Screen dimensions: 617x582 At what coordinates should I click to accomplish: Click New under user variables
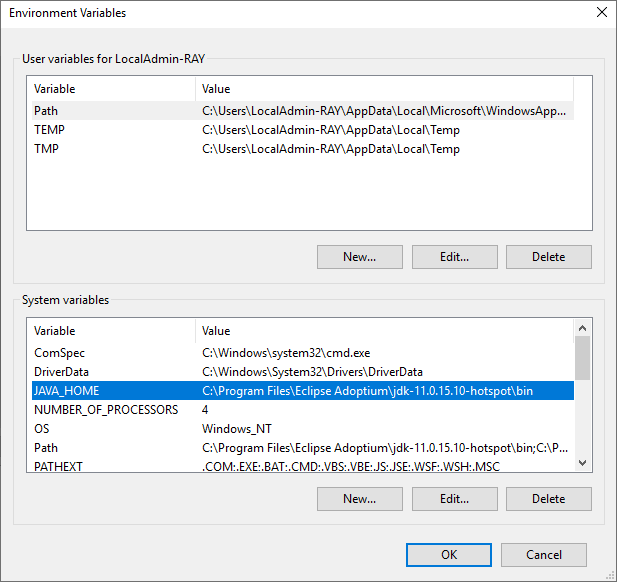click(x=359, y=256)
